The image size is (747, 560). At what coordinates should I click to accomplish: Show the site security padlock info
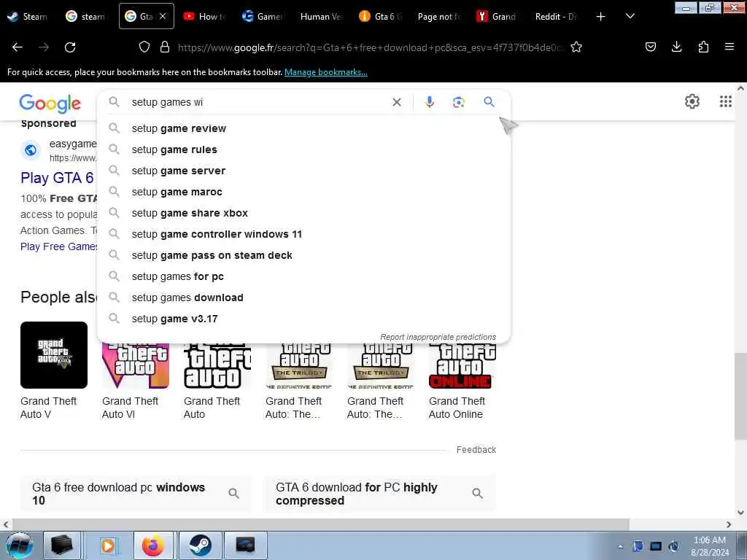[165, 47]
